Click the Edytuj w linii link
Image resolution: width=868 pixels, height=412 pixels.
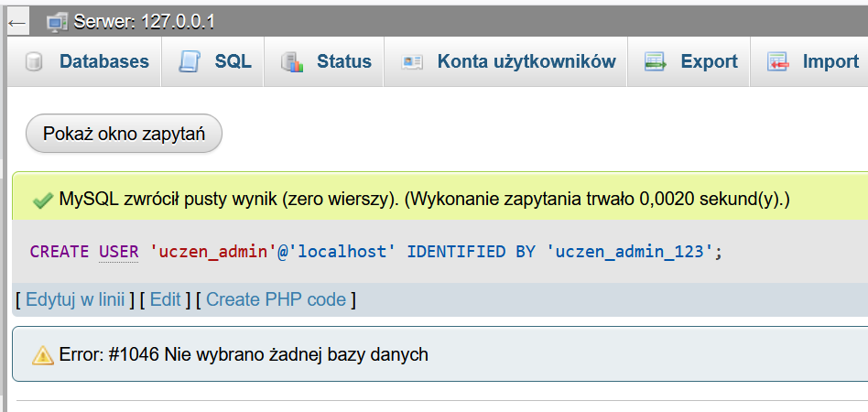click(x=75, y=299)
